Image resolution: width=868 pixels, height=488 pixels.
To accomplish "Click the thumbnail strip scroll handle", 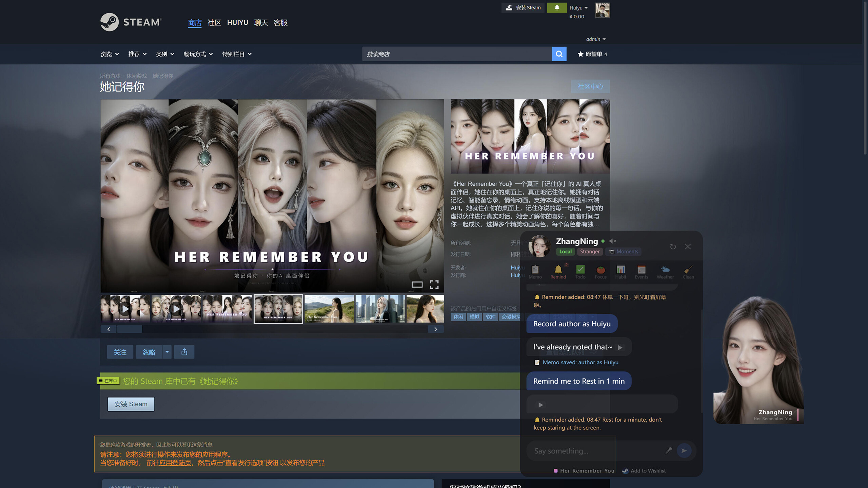I will pos(130,329).
